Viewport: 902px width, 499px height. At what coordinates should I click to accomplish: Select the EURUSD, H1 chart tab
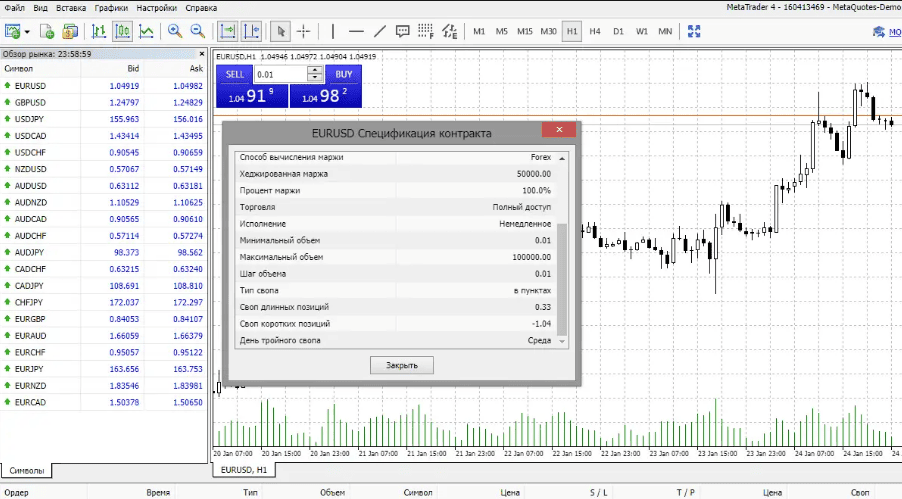coord(244,470)
